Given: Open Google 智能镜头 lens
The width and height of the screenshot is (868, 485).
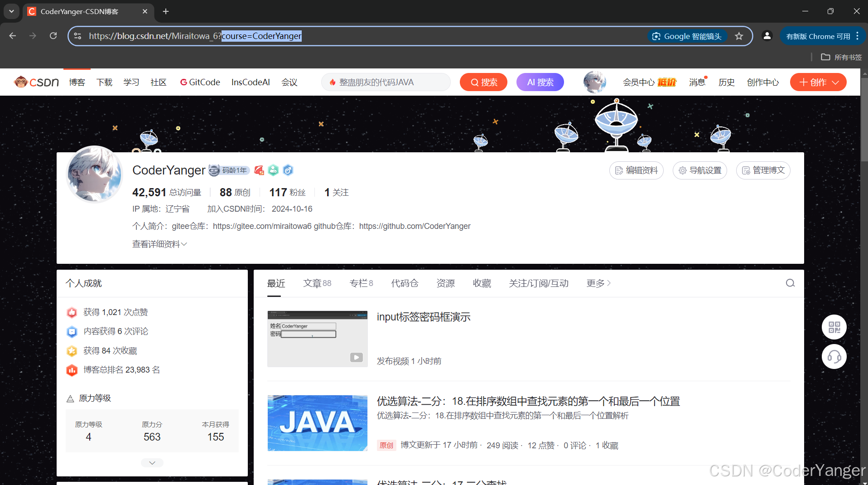Looking at the screenshot, I should coord(687,36).
